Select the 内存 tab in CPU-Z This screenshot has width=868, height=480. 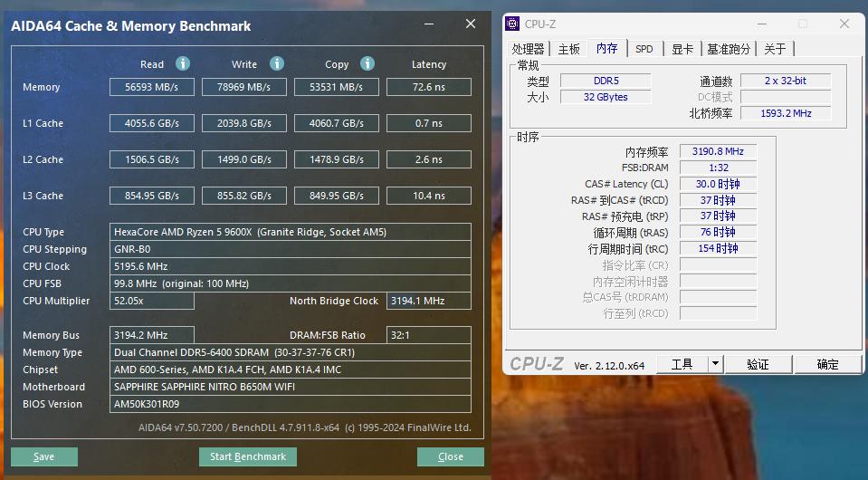(x=606, y=48)
